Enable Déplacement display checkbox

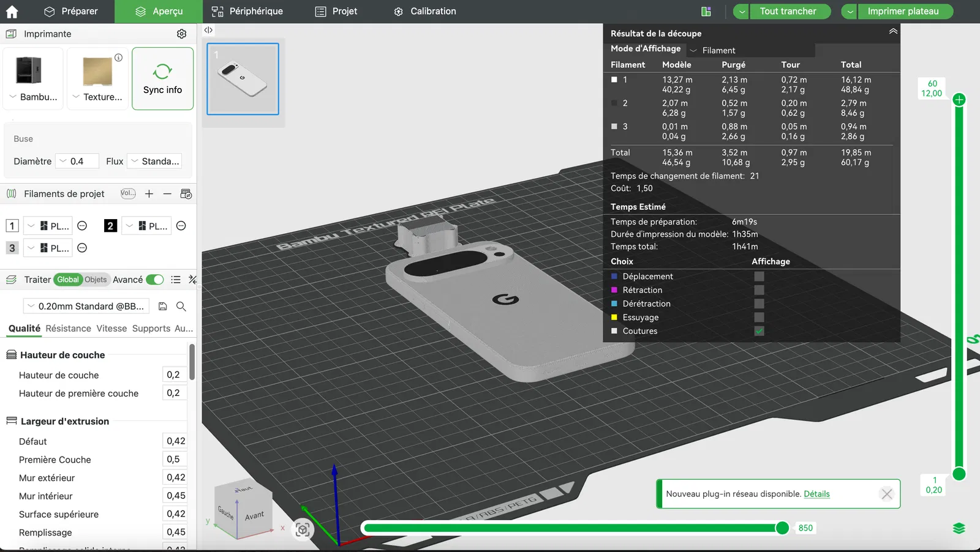click(759, 277)
